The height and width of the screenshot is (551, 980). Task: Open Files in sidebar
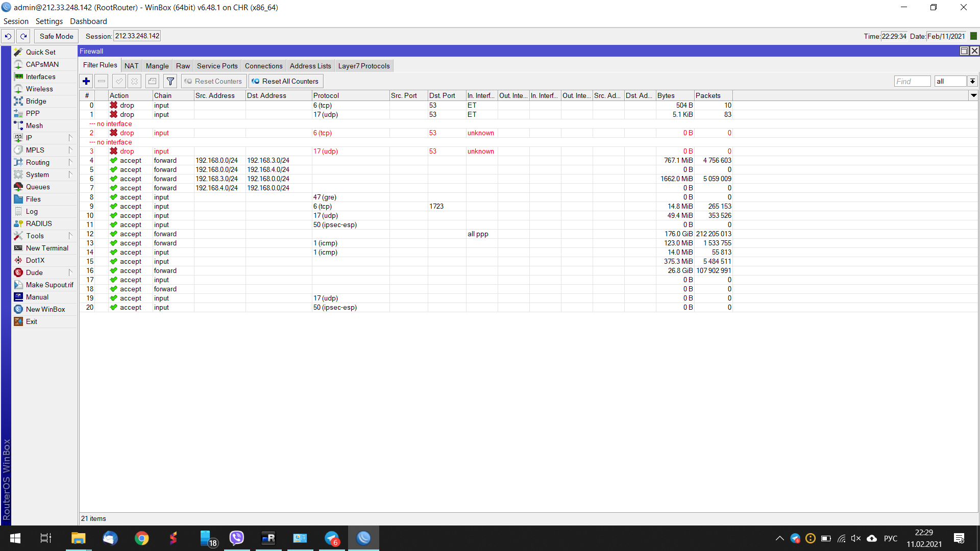tap(33, 199)
